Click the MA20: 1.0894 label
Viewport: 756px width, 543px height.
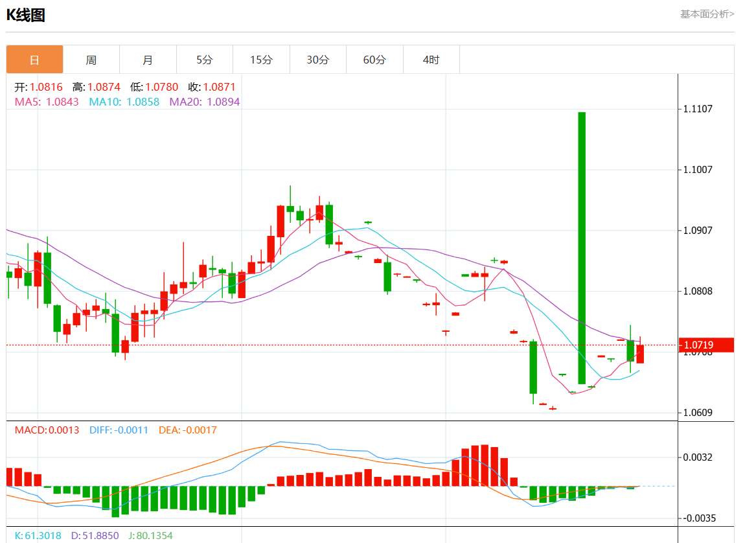[x=205, y=102]
